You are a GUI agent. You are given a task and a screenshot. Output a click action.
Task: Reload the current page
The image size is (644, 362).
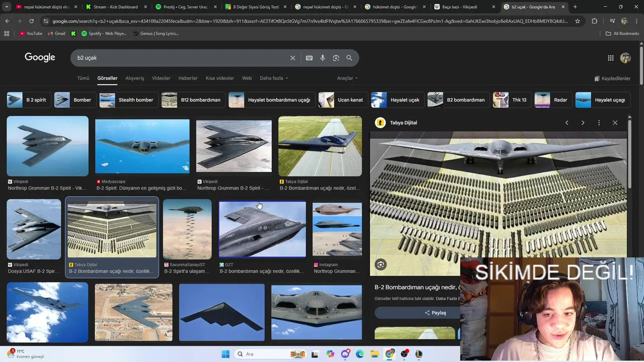coord(31,21)
